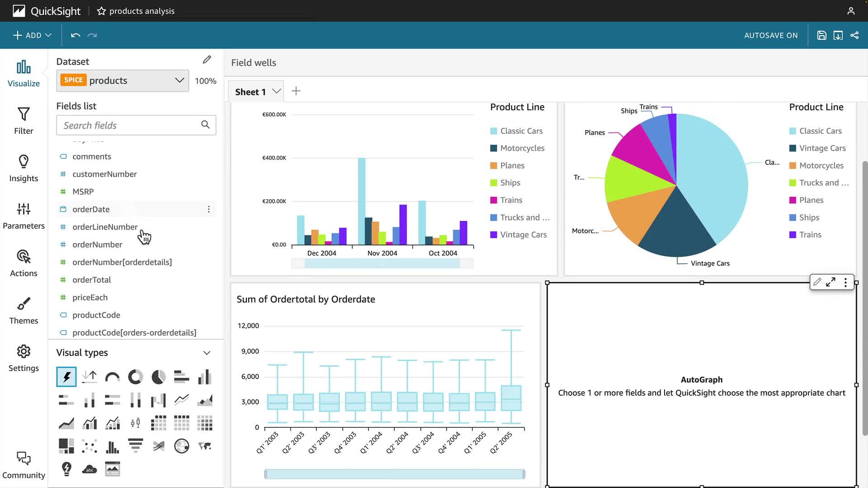This screenshot has width=868, height=488.
Task: Select the pie chart visual type
Action: pyautogui.click(x=158, y=377)
